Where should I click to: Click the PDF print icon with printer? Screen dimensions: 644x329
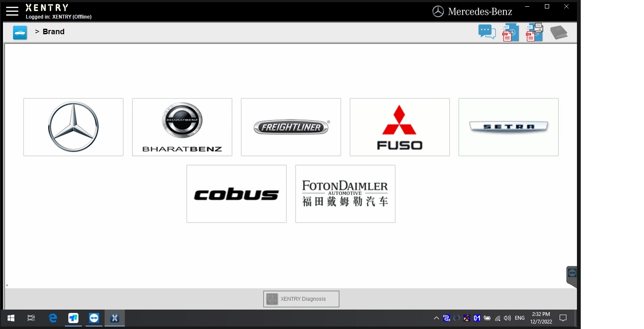pos(534,33)
